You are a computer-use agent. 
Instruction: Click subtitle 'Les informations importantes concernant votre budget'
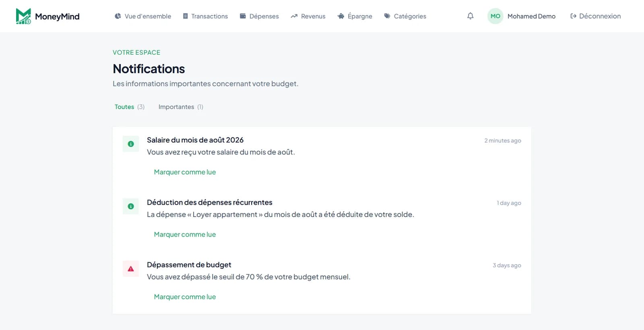click(205, 84)
